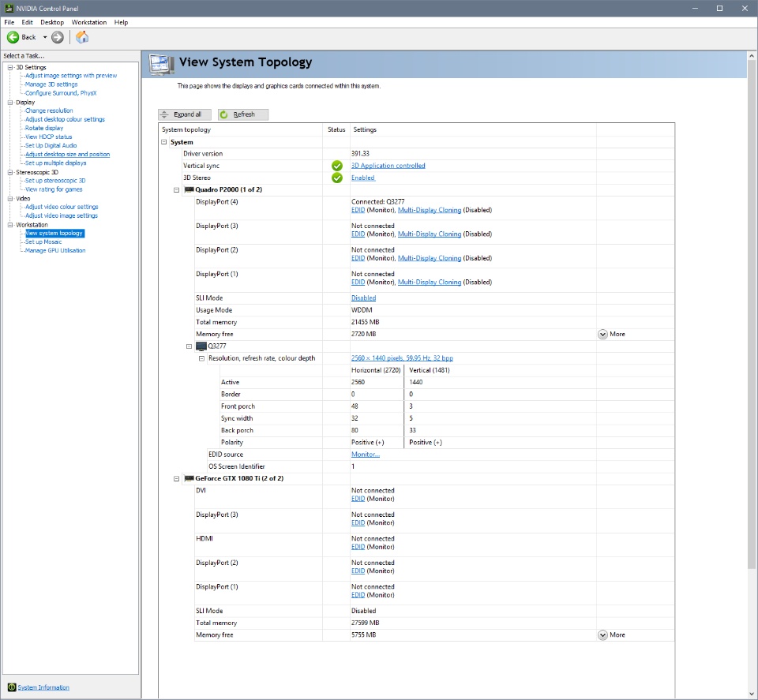
Task: Collapse the System topology node
Action: pyautogui.click(x=164, y=142)
